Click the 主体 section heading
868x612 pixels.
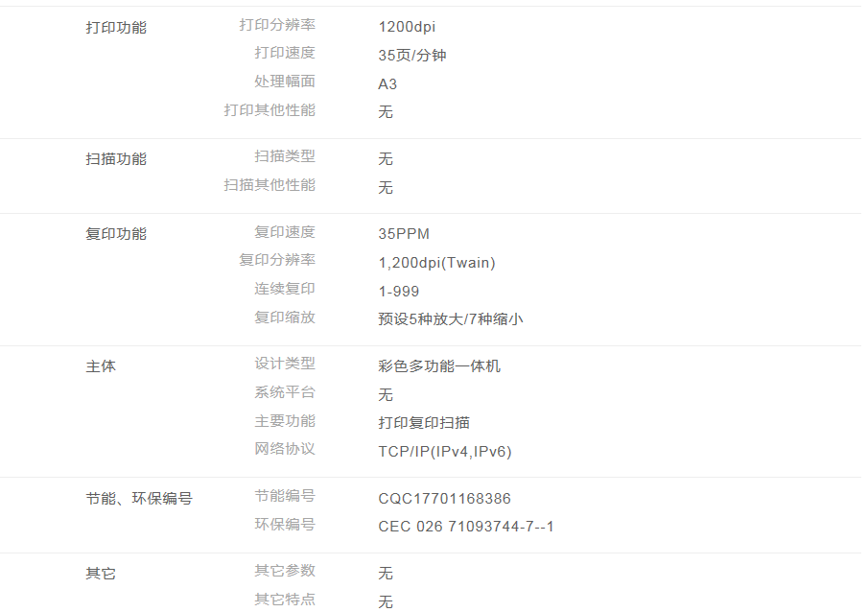(x=101, y=366)
